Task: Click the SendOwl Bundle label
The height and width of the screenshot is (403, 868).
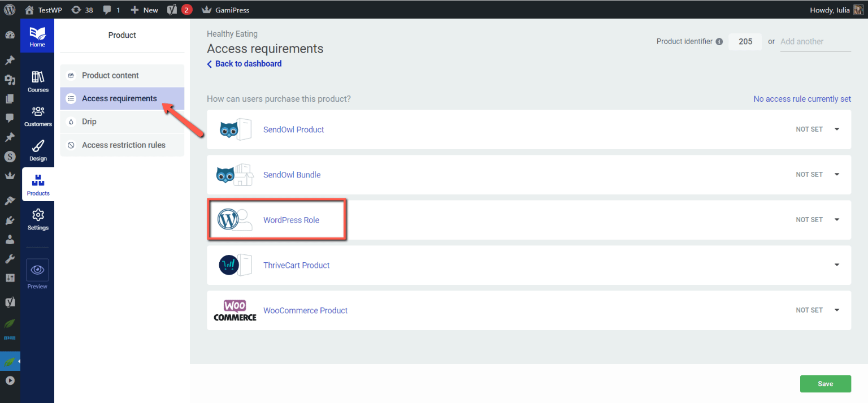Action: (292, 175)
